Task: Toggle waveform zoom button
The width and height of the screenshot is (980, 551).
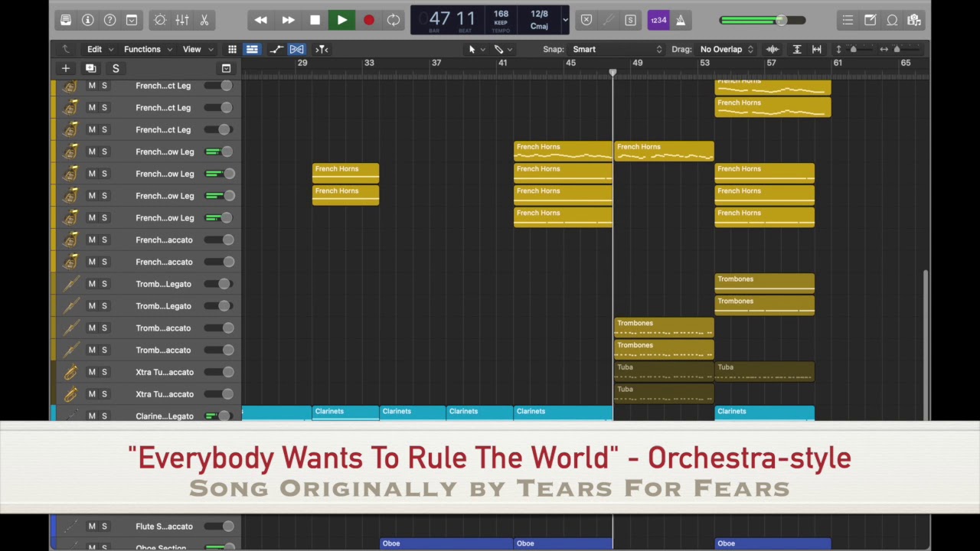Action: click(773, 49)
